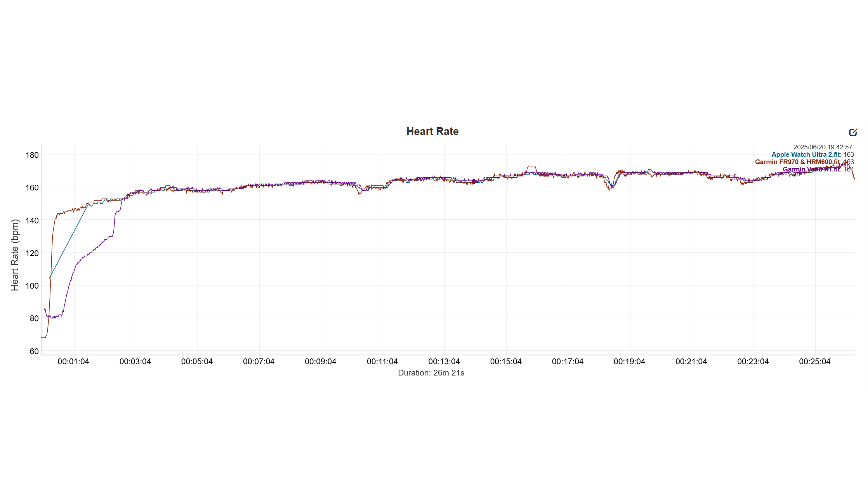Click the Duration: 26m 21s label

(431, 373)
